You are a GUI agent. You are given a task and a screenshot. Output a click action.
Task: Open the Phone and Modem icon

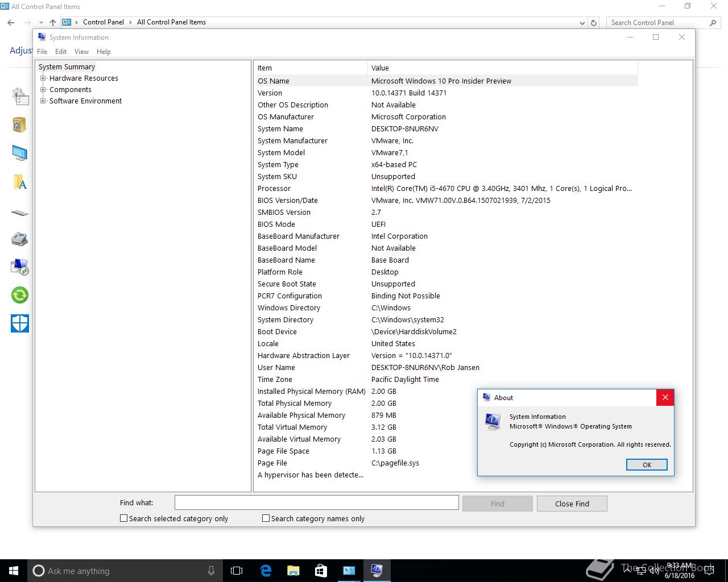(19, 239)
